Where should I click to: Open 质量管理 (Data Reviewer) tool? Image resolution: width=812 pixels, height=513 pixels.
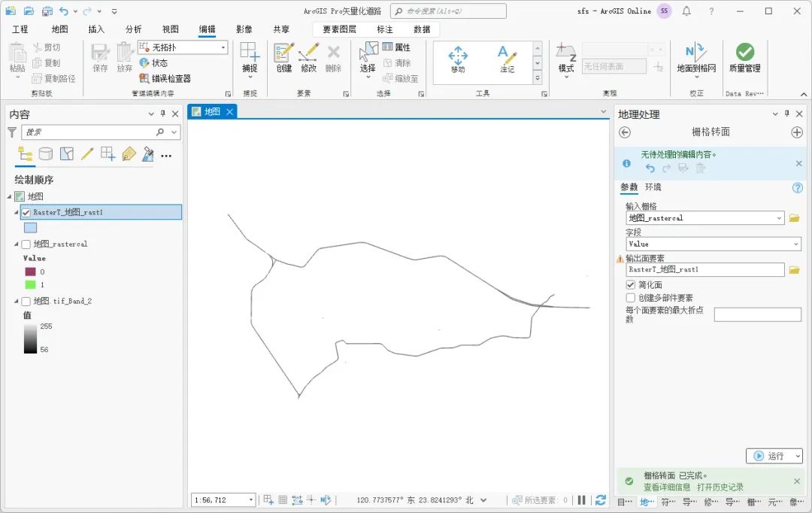click(744, 58)
